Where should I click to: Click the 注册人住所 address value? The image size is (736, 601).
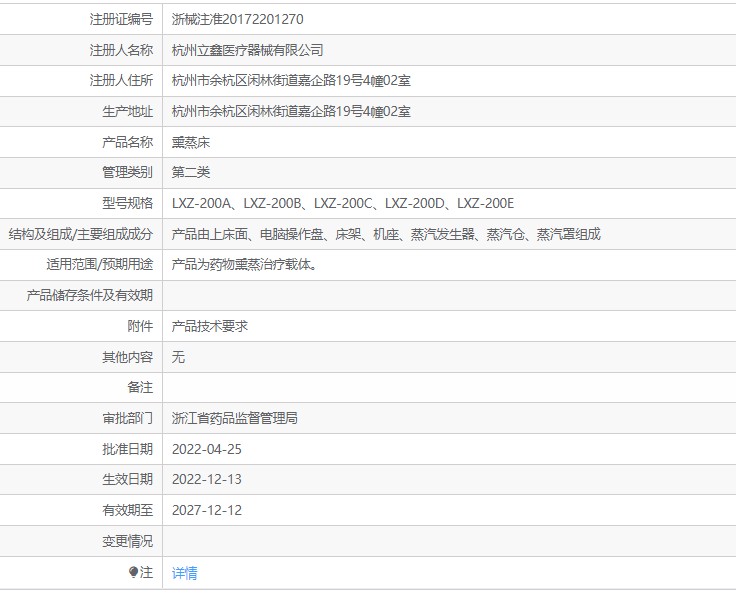pos(291,81)
